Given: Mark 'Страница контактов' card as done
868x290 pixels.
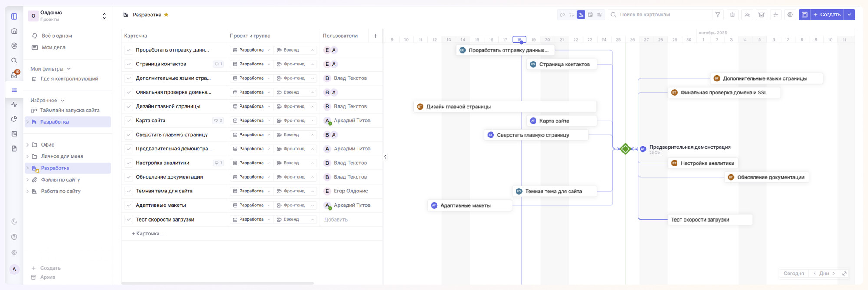Looking at the screenshot, I should click(128, 64).
